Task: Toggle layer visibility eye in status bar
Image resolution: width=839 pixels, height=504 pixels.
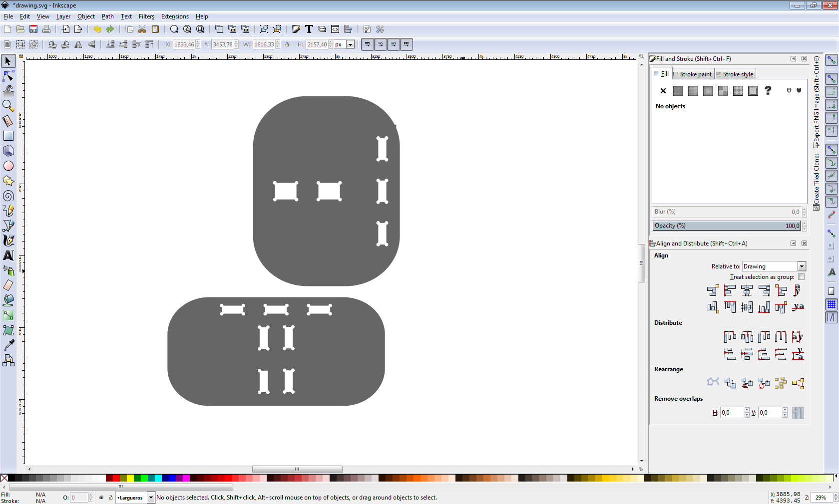Action: (101, 498)
